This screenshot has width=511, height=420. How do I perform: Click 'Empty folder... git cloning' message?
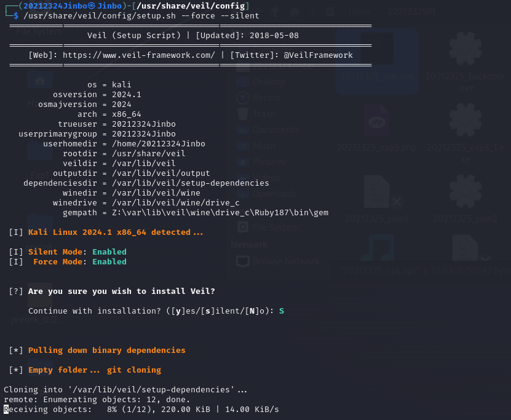95,370
